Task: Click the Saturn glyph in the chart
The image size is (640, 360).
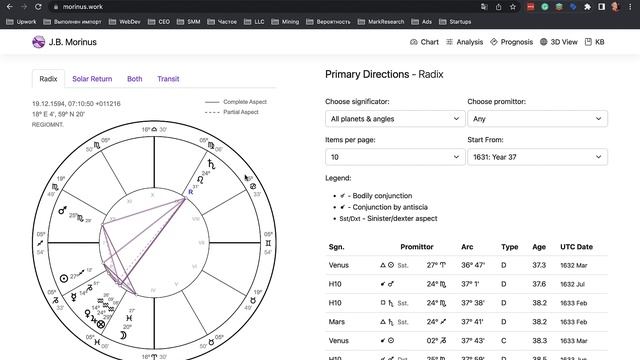Action: (x=211, y=164)
